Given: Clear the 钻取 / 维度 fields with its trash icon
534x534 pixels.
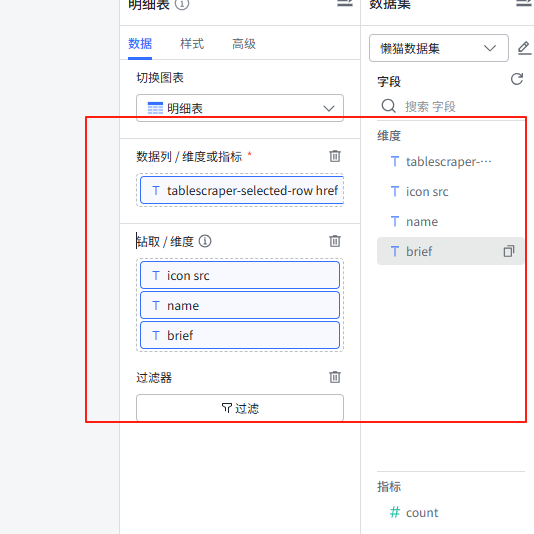Looking at the screenshot, I should point(335,241).
